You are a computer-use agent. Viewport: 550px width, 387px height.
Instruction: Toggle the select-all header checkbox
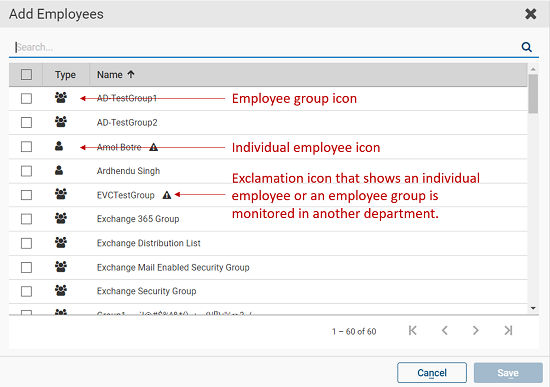click(x=26, y=74)
